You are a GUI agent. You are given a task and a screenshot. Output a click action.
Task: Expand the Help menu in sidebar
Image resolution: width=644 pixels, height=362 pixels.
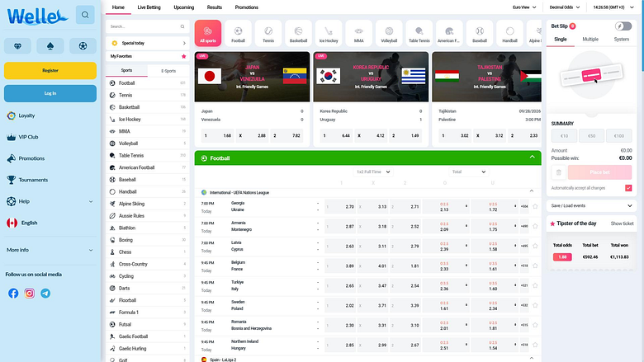pos(50,201)
